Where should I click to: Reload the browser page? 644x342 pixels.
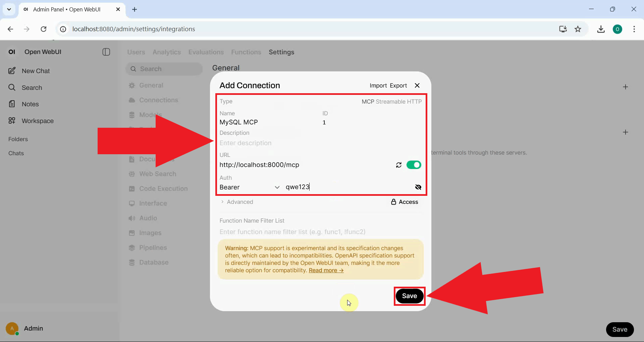point(44,29)
